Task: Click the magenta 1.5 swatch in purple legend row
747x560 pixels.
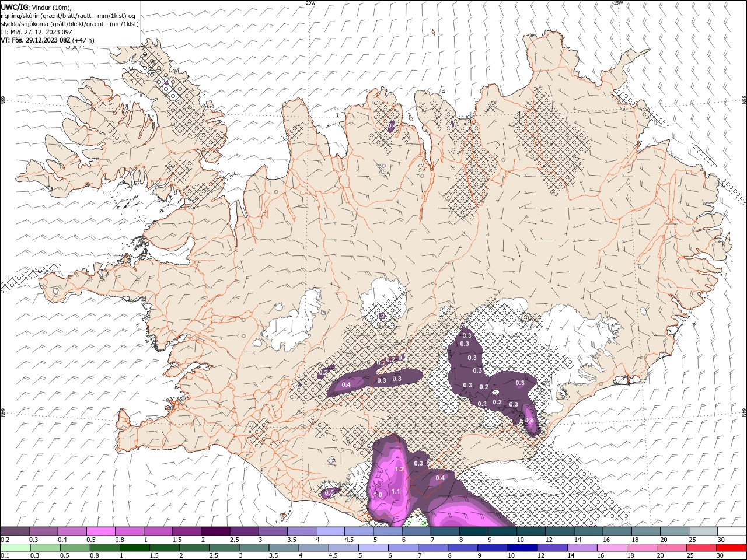Action: [x=187, y=531]
